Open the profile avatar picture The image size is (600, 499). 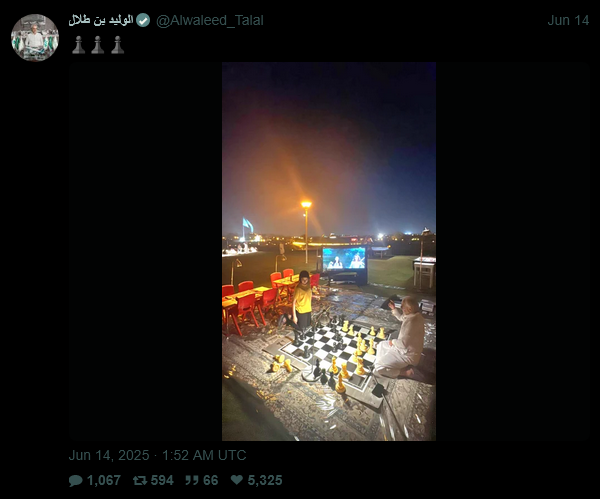(x=35, y=38)
